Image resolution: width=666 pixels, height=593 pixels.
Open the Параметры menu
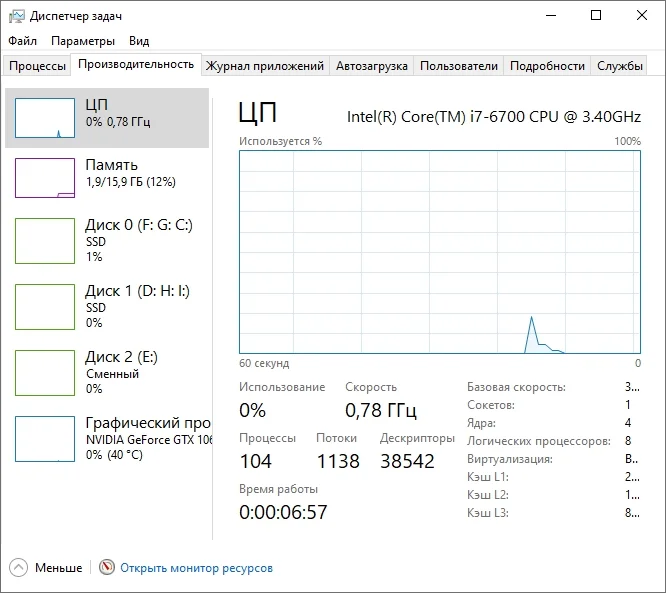coord(83,41)
